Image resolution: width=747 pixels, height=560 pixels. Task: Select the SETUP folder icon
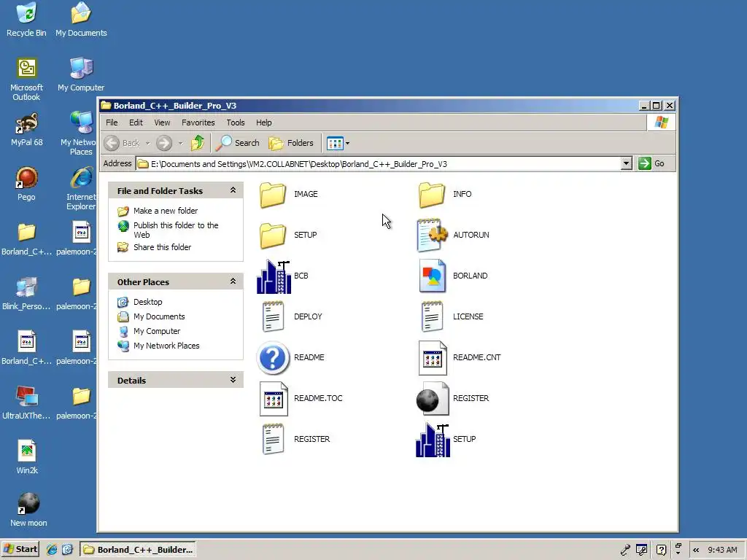pyautogui.click(x=273, y=236)
